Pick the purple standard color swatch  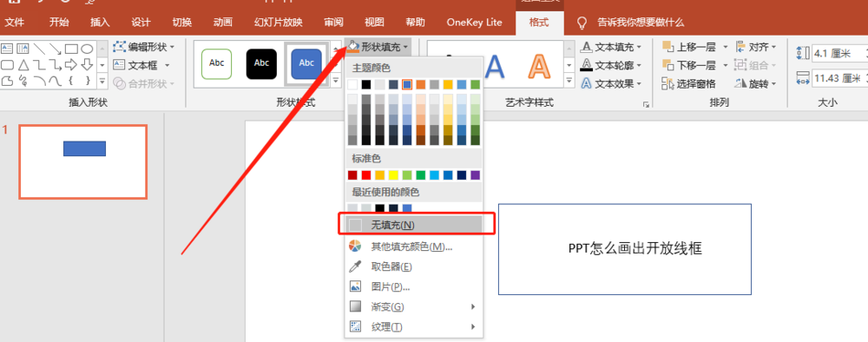point(475,174)
